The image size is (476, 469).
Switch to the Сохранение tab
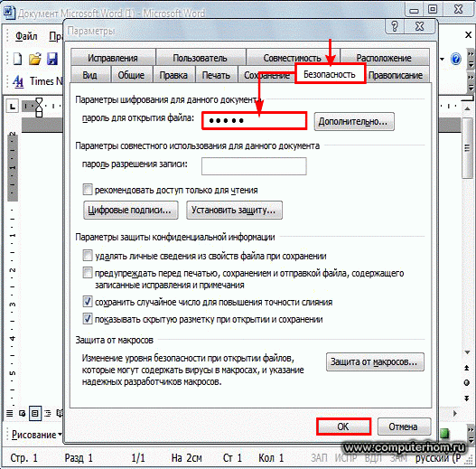266,75
